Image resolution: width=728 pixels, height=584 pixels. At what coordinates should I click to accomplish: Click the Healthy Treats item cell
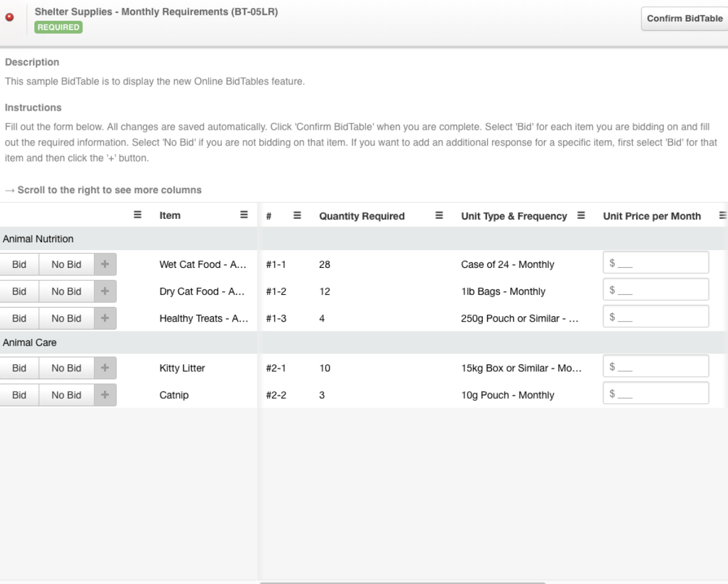point(204,318)
